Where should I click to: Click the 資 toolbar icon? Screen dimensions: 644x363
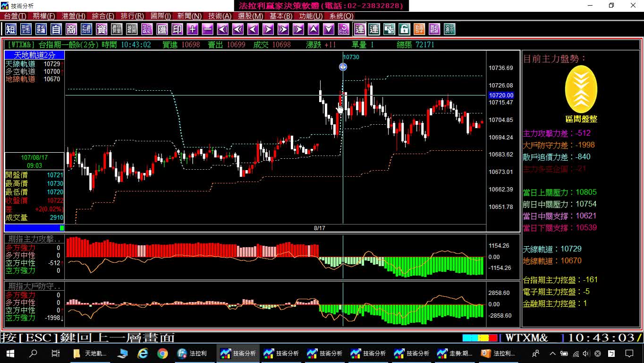[x=102, y=29]
